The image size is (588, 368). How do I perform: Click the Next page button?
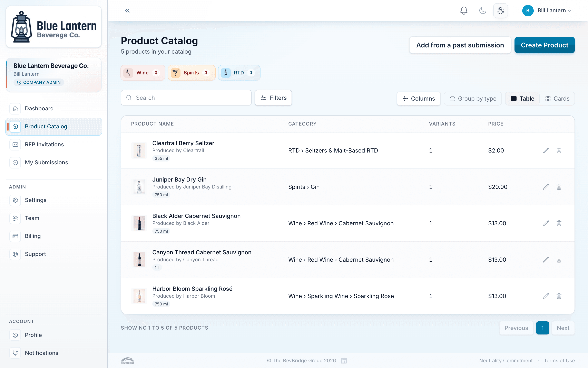(563, 328)
